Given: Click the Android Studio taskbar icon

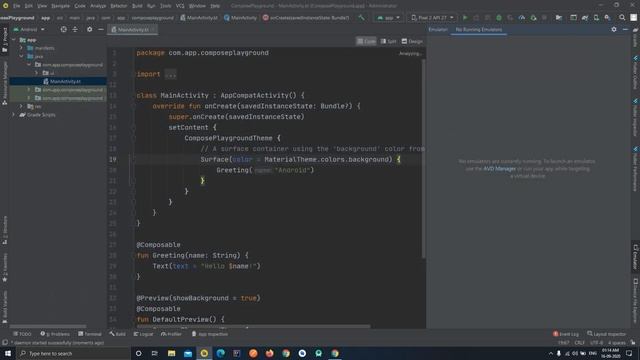Looking at the screenshot, I should tap(204, 353).
